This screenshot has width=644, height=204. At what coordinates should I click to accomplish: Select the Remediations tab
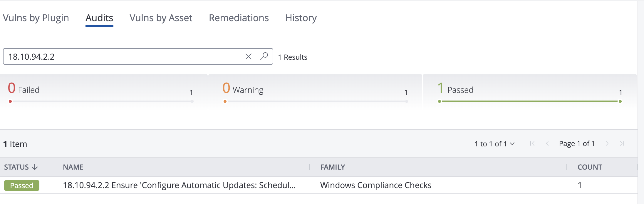point(239,18)
